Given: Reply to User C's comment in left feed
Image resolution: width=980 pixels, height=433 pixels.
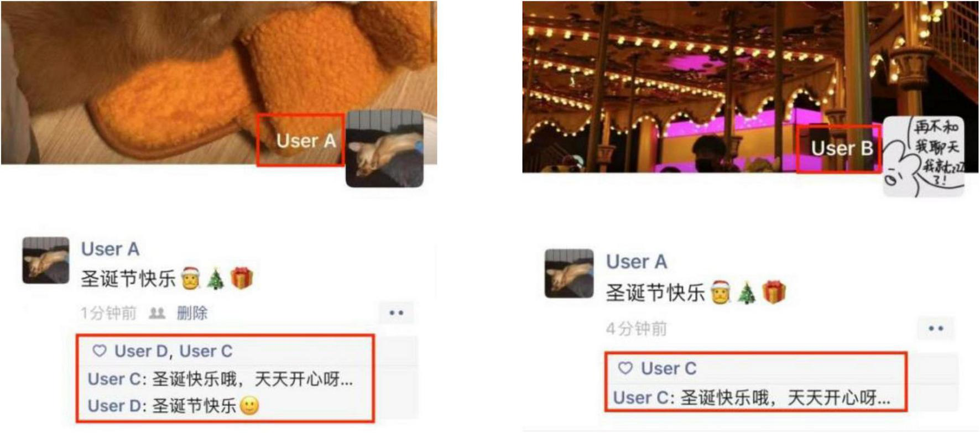Looking at the screenshot, I should click(x=220, y=379).
